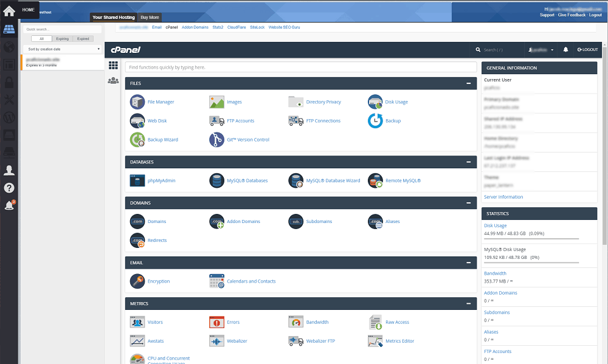Open the Bandwidth gauge icon in Metrics
Image resolution: width=608 pixels, height=364 pixels.
click(296, 322)
